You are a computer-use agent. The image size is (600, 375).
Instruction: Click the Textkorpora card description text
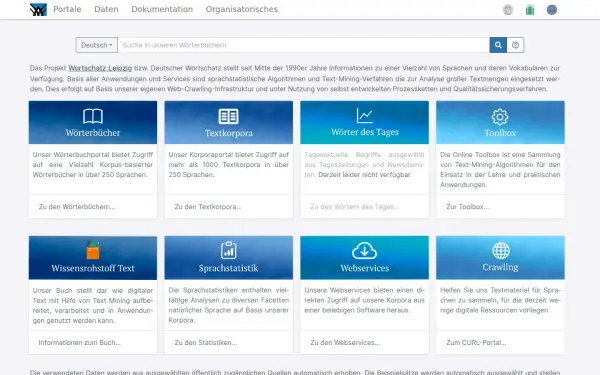[x=228, y=165]
